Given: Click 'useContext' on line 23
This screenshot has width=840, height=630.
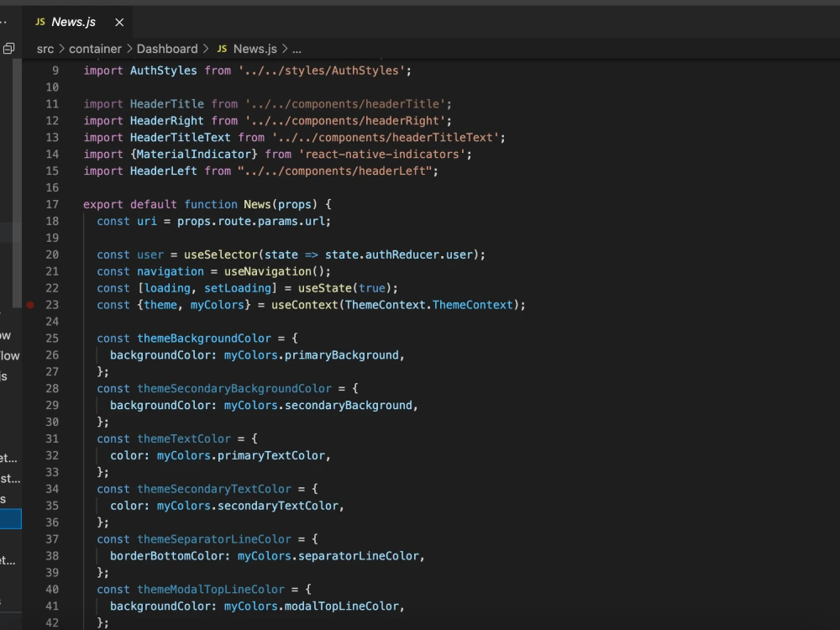Looking at the screenshot, I should 304,305.
